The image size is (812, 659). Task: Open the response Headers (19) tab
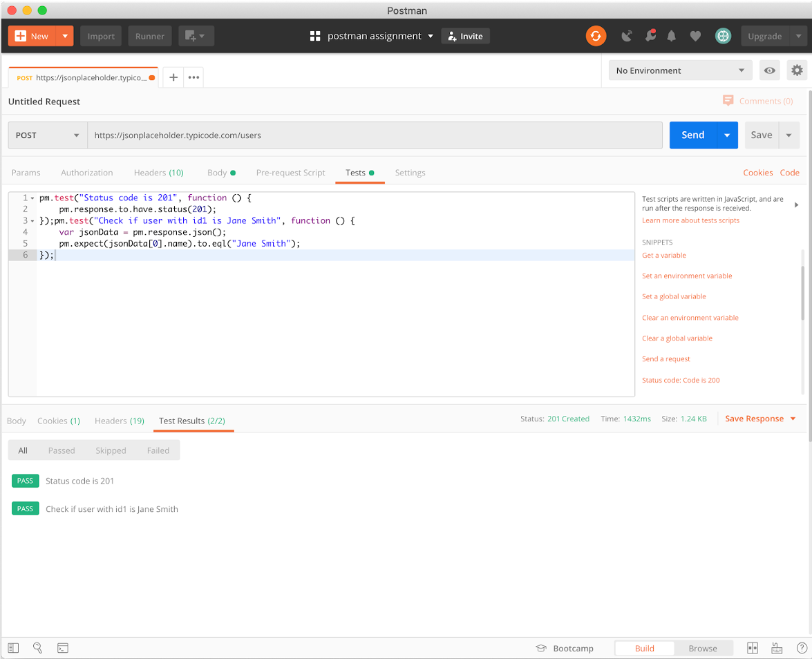pos(119,421)
